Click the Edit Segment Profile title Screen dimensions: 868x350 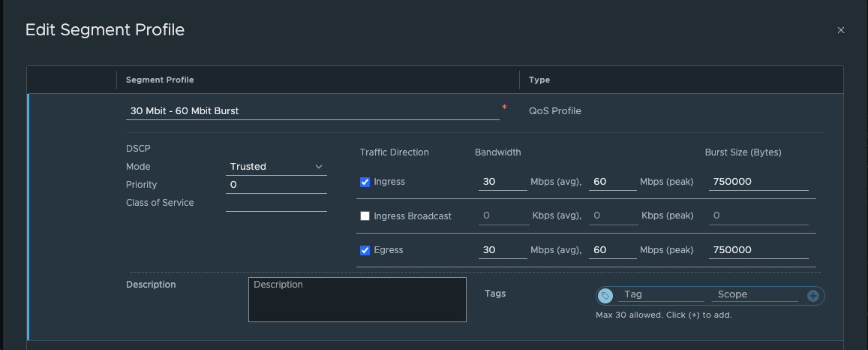click(104, 30)
